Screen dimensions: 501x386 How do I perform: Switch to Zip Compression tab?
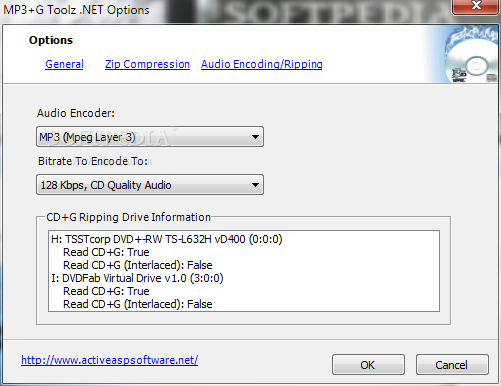(147, 64)
